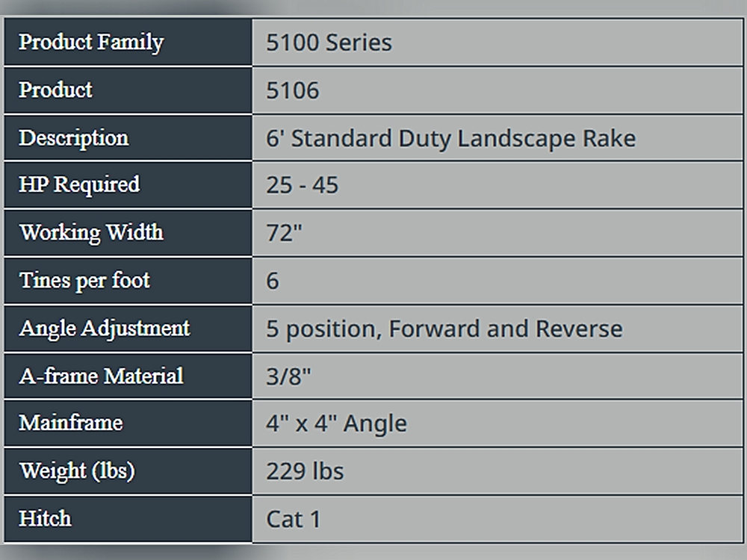
Task: Click the A-frame Material label
Action: [x=101, y=376]
